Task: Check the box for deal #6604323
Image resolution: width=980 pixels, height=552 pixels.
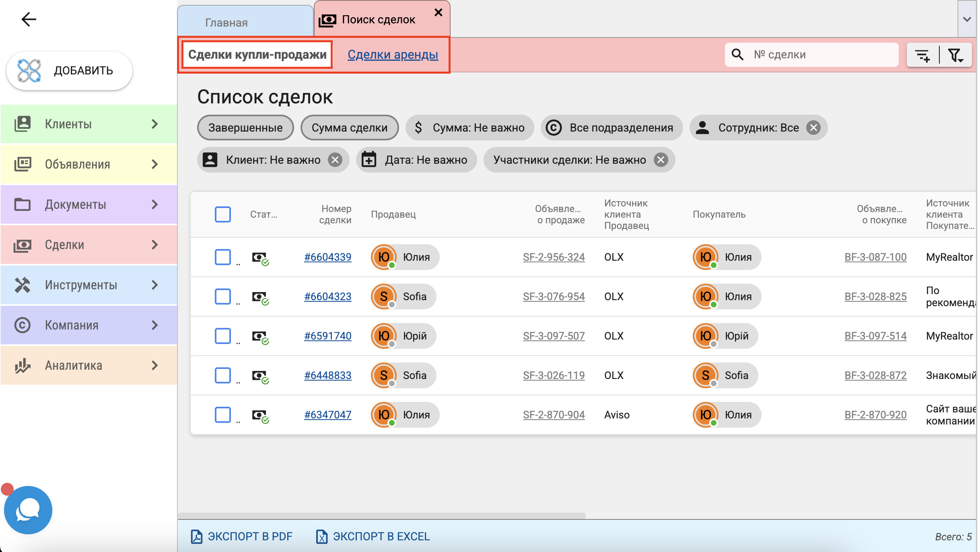Action: click(223, 297)
